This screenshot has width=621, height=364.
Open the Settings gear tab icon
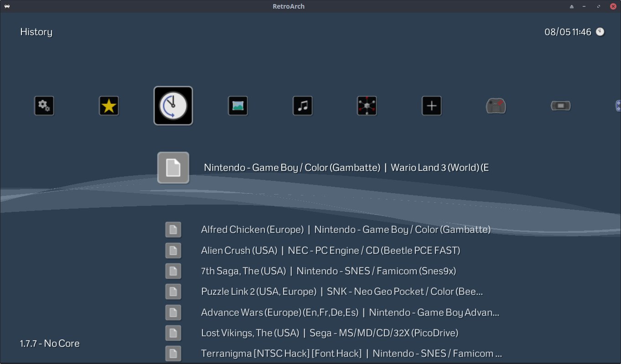tap(44, 106)
